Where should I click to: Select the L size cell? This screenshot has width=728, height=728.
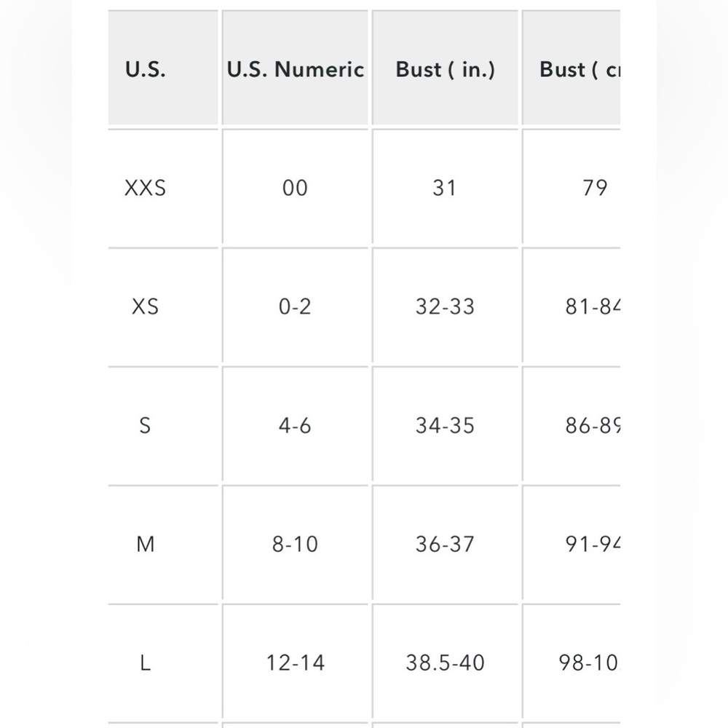163,662
